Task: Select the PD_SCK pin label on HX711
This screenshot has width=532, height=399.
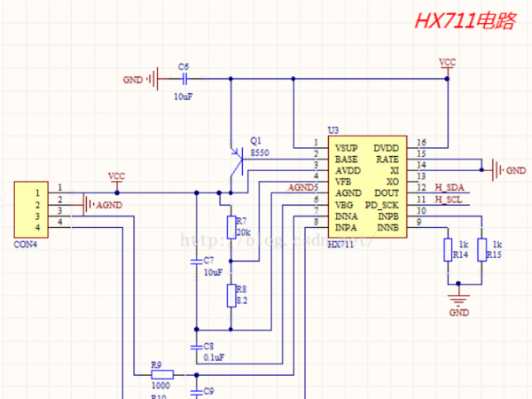Action: (381, 203)
